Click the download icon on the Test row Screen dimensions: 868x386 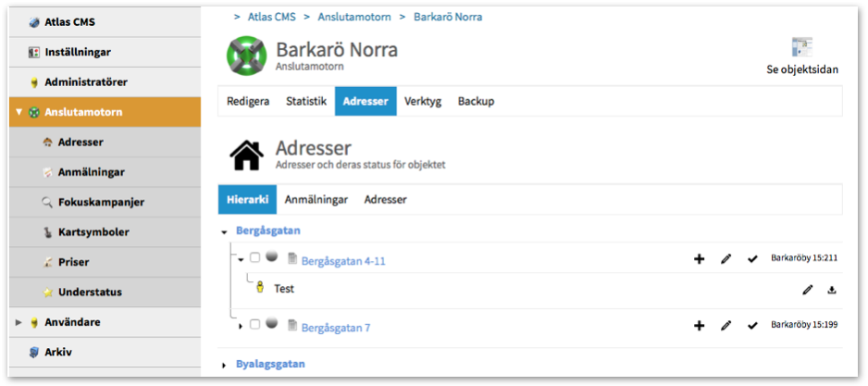tap(832, 290)
